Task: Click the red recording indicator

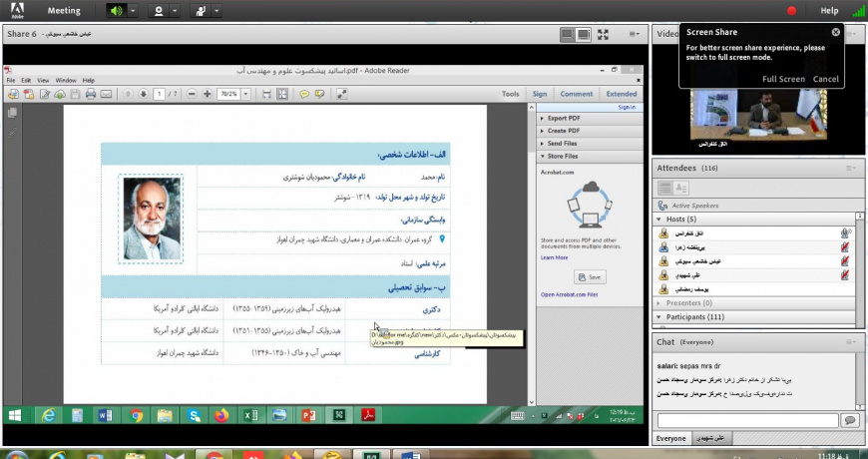Action: coord(791,11)
